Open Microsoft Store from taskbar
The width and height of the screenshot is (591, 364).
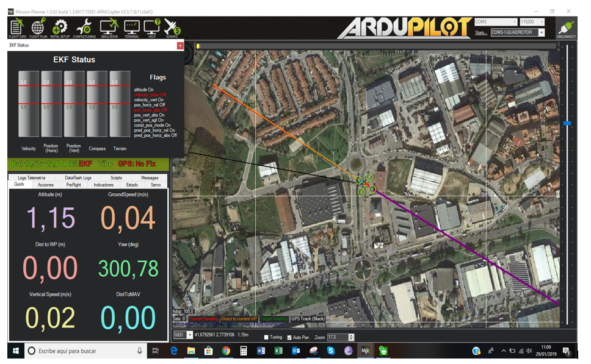click(208, 351)
